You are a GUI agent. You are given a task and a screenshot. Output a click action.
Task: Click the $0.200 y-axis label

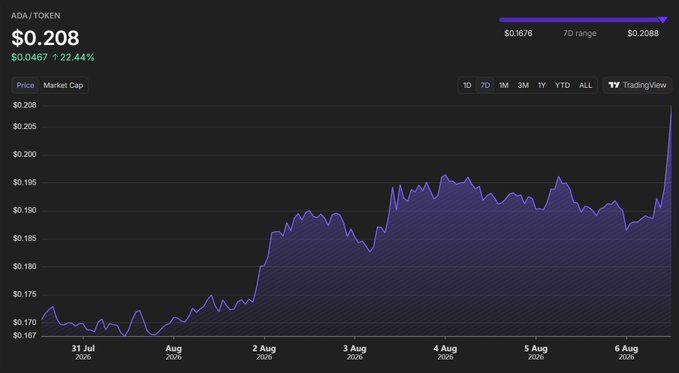(x=25, y=155)
